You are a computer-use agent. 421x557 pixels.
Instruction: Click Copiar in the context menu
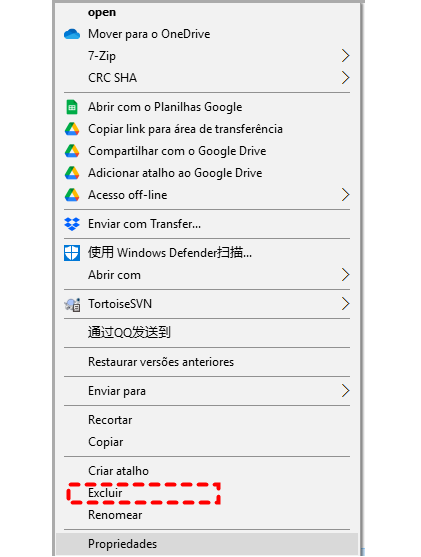(207, 442)
